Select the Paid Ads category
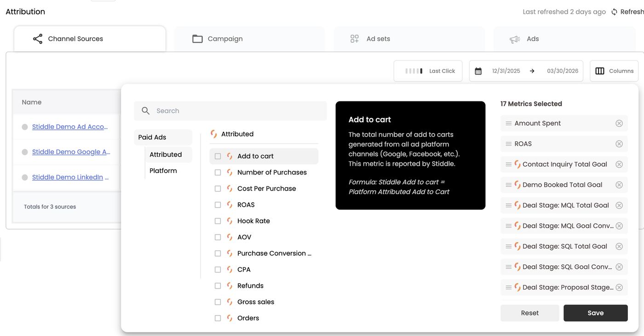This screenshot has height=336, width=644. click(x=163, y=137)
